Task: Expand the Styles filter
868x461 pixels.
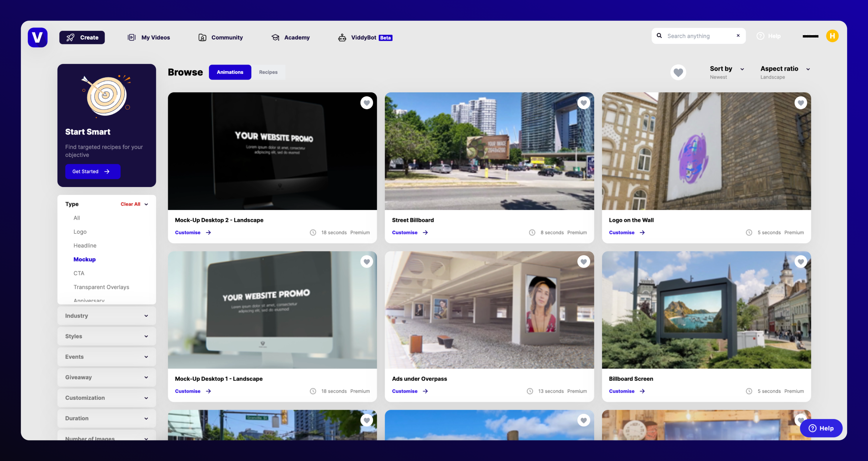Action: coord(106,337)
